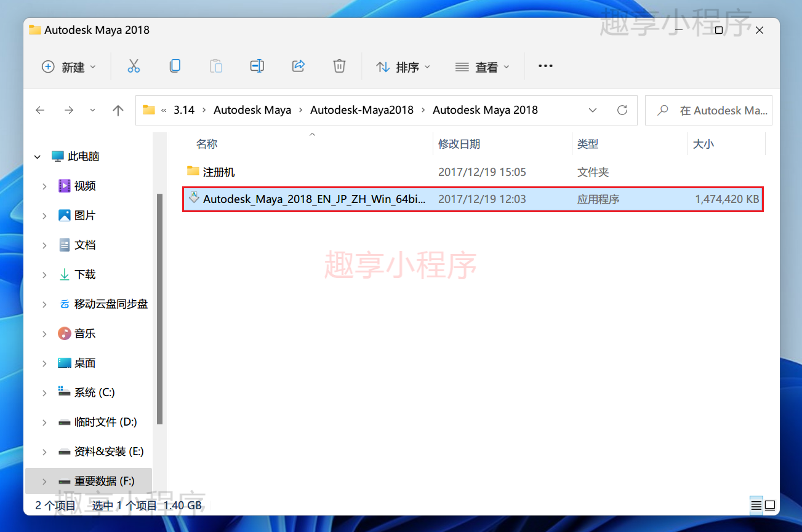Viewport: 802px width, 532px height.
Task: Go up one folder level arrow
Action: pyautogui.click(x=118, y=110)
